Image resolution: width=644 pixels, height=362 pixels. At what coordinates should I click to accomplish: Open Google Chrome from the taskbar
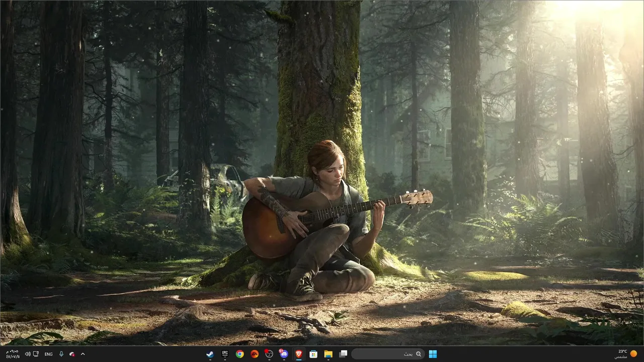240,354
